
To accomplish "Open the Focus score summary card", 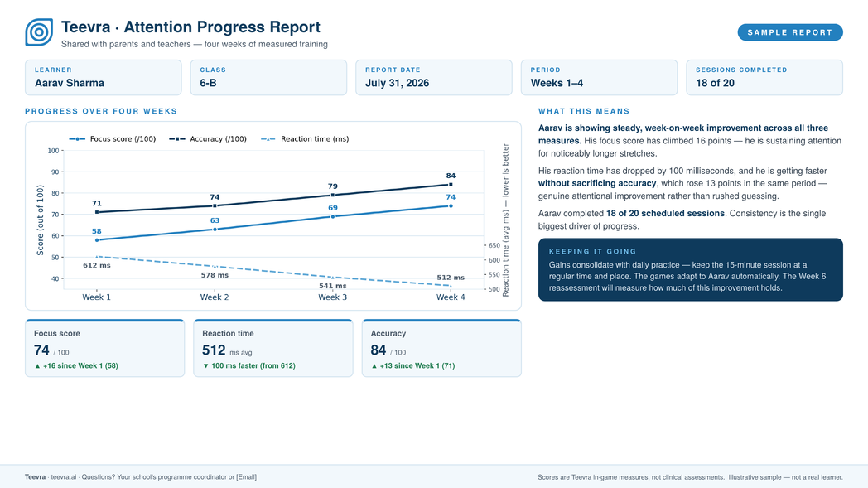I will (104, 348).
